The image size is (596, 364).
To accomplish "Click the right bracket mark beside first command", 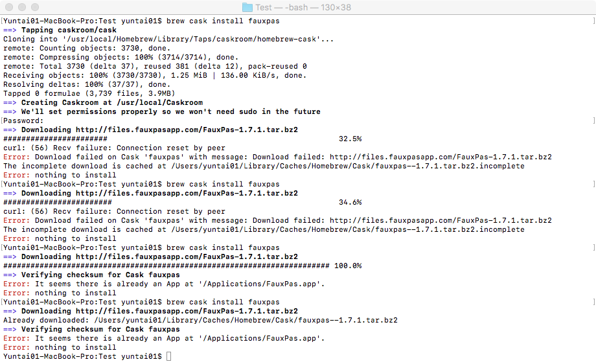I will (x=593, y=21).
